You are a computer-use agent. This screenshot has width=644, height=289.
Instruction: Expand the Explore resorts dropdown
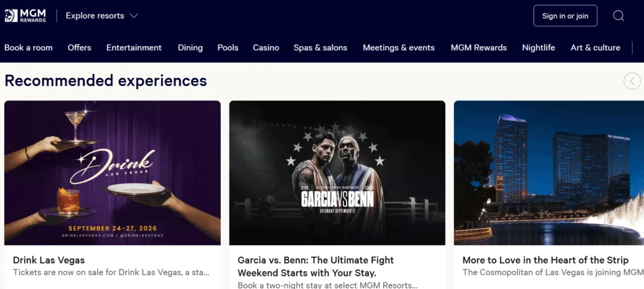pyautogui.click(x=102, y=16)
